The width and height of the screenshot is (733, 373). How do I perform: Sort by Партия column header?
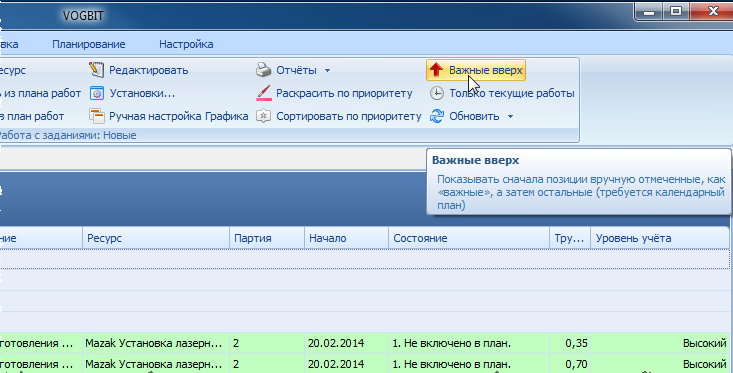coord(267,238)
